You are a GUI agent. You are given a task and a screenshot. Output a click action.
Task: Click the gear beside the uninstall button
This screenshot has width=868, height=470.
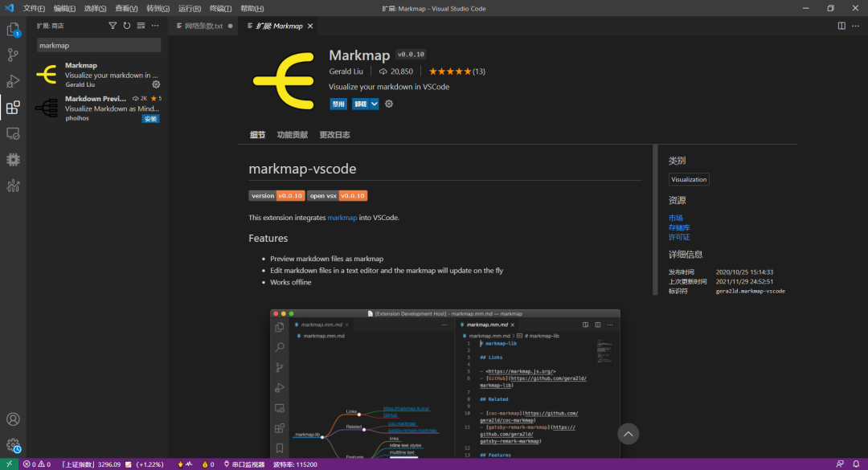point(389,104)
